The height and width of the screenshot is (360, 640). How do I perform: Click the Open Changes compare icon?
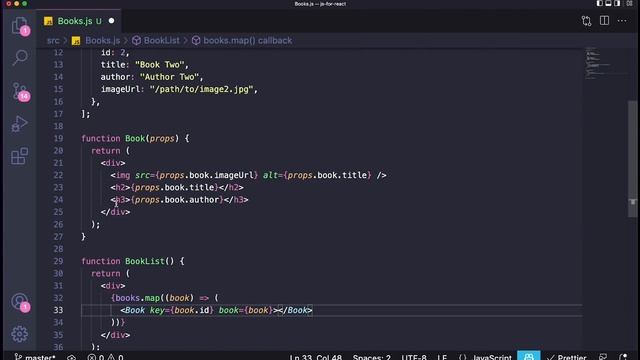pyautogui.click(x=586, y=21)
